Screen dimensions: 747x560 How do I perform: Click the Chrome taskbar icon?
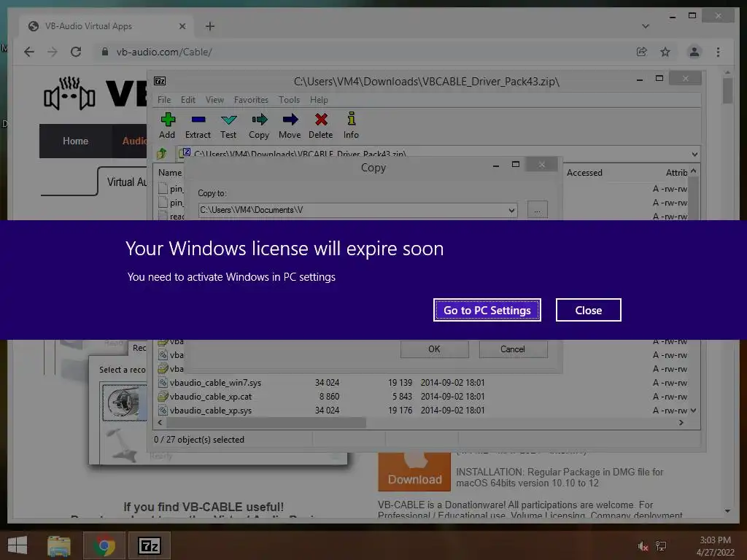[104, 545]
